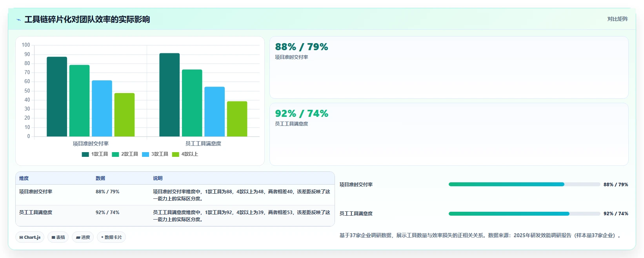
Task: Click the 说明 table column header
Action: (x=158, y=178)
